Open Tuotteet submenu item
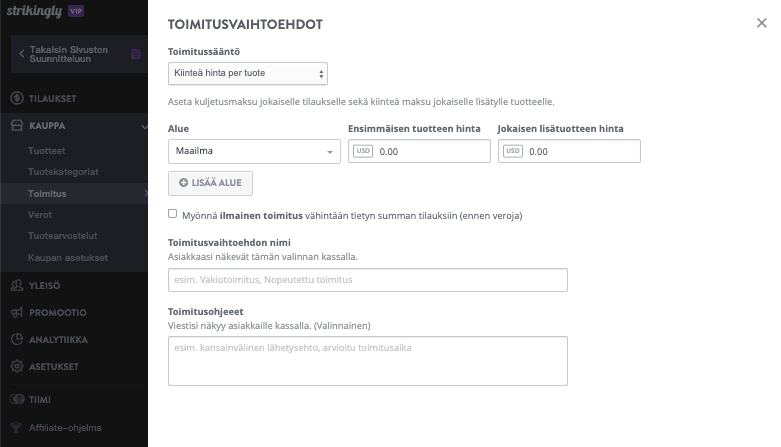The height and width of the screenshot is (447, 781). pos(47,150)
